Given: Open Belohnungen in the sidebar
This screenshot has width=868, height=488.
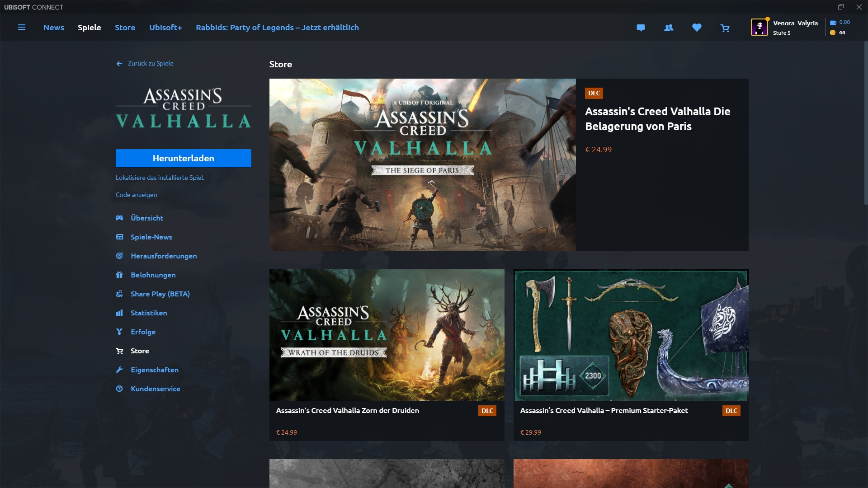Looking at the screenshot, I should click(x=153, y=275).
